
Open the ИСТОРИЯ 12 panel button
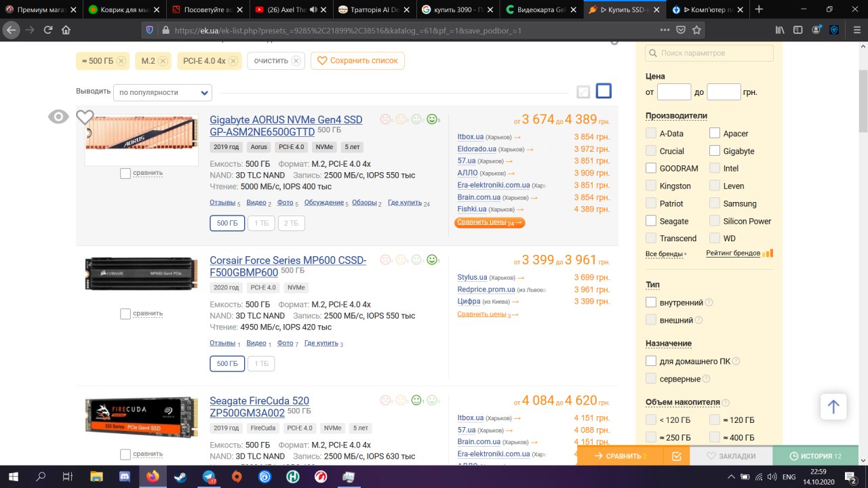(x=814, y=456)
